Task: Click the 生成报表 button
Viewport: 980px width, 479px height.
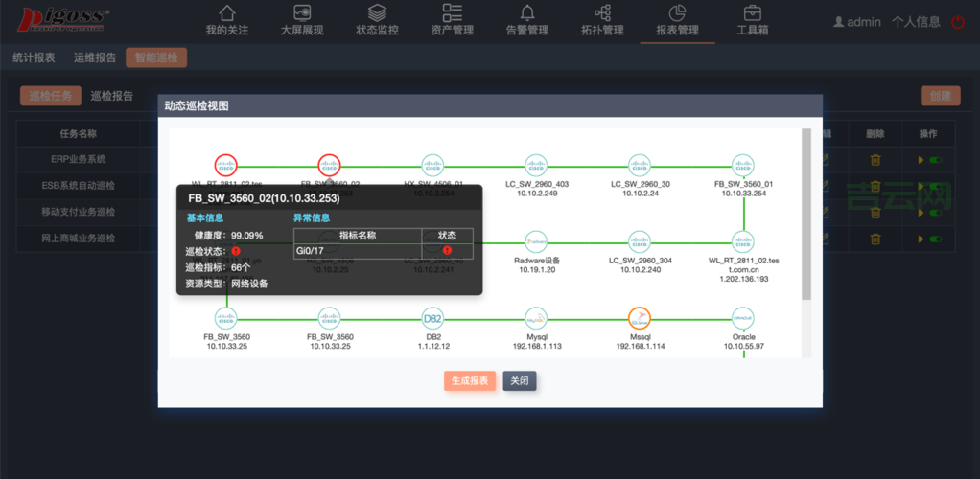Action: [x=470, y=381]
